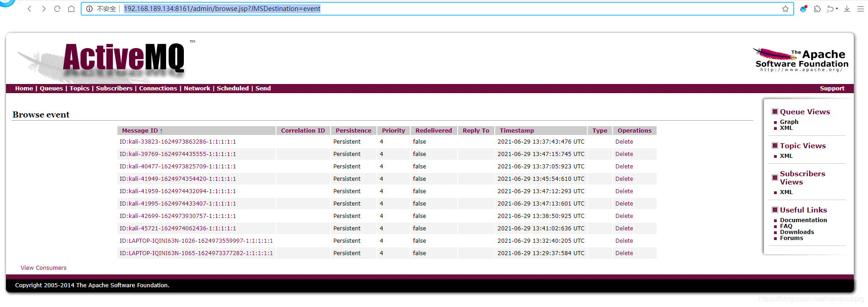Image resolution: width=868 pixels, height=307 pixels.
Task: Open the FAQ useful link
Action: click(x=786, y=226)
